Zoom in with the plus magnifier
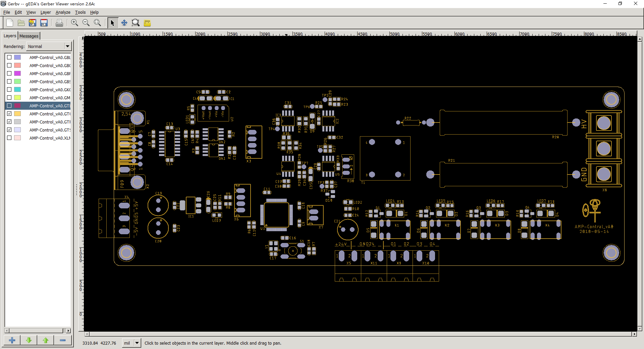This screenshot has height=349, width=644. point(74,23)
